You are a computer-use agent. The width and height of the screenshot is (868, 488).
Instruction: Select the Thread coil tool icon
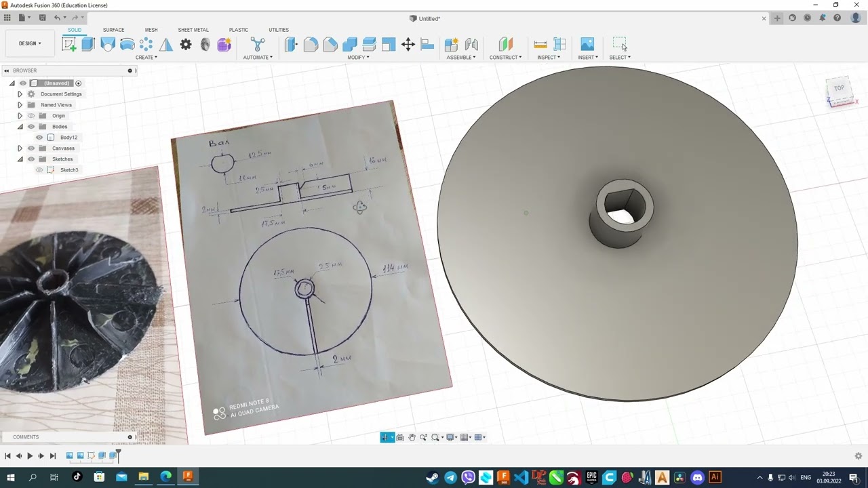205,45
